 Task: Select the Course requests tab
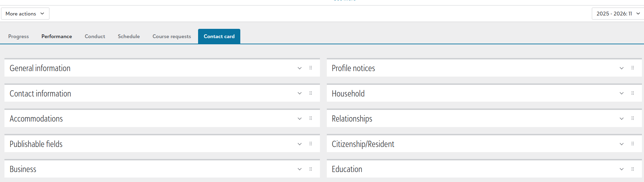click(x=172, y=36)
